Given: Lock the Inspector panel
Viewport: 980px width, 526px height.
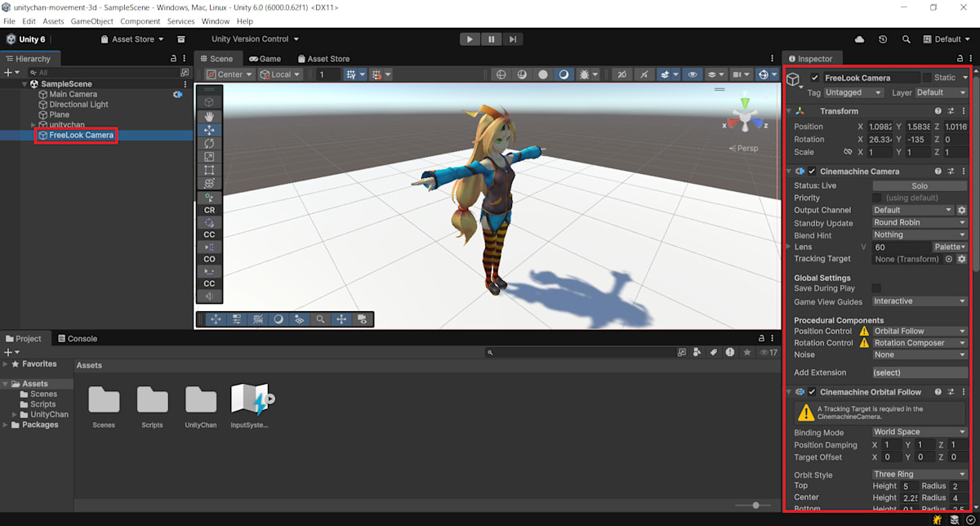Looking at the screenshot, I should point(959,59).
